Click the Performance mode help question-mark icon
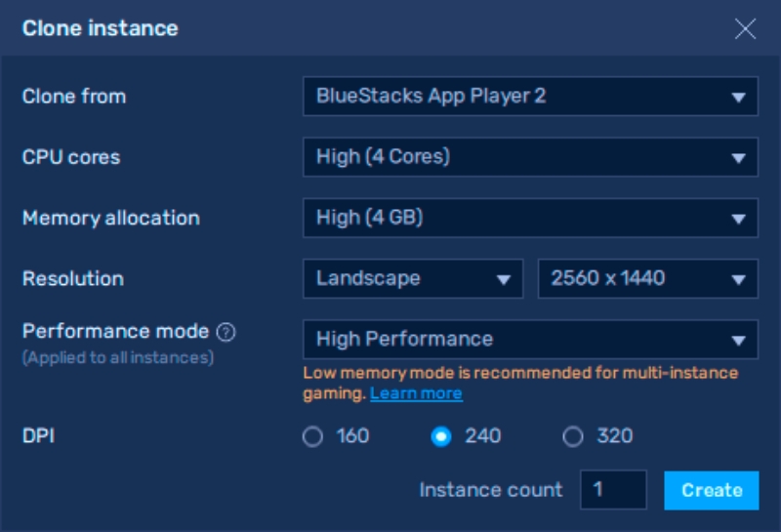 point(226,332)
